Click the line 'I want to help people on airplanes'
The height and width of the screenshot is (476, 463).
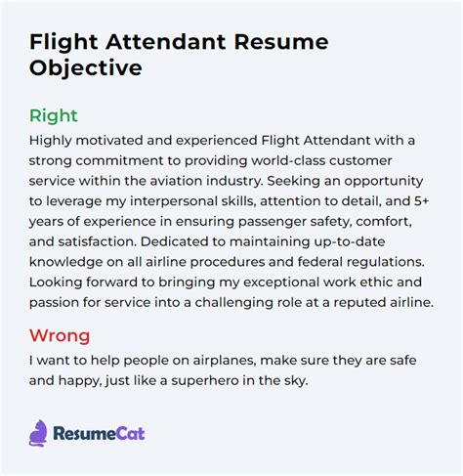click(223, 361)
